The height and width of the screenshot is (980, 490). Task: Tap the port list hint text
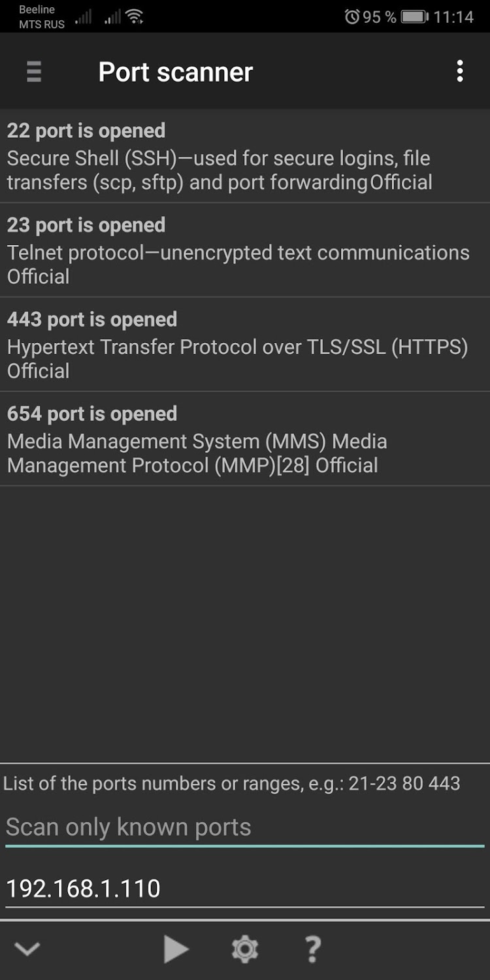[232, 783]
